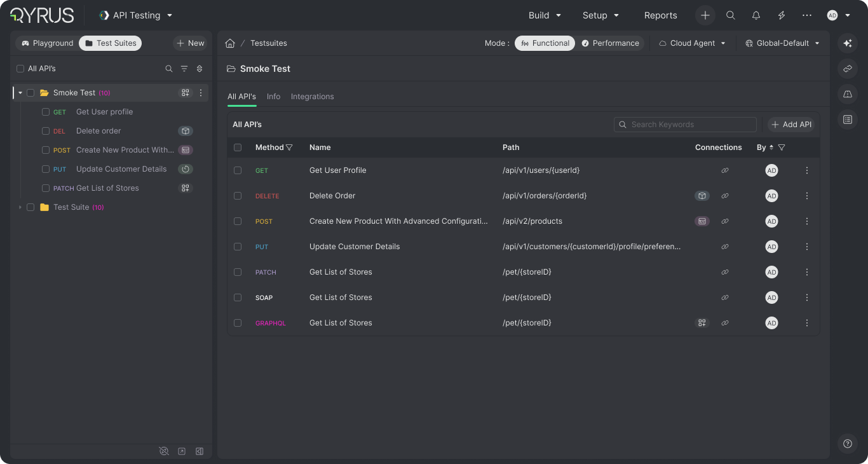Open the AI sparkle assistant in right sidebar
The width and height of the screenshot is (868, 464).
pos(848,43)
